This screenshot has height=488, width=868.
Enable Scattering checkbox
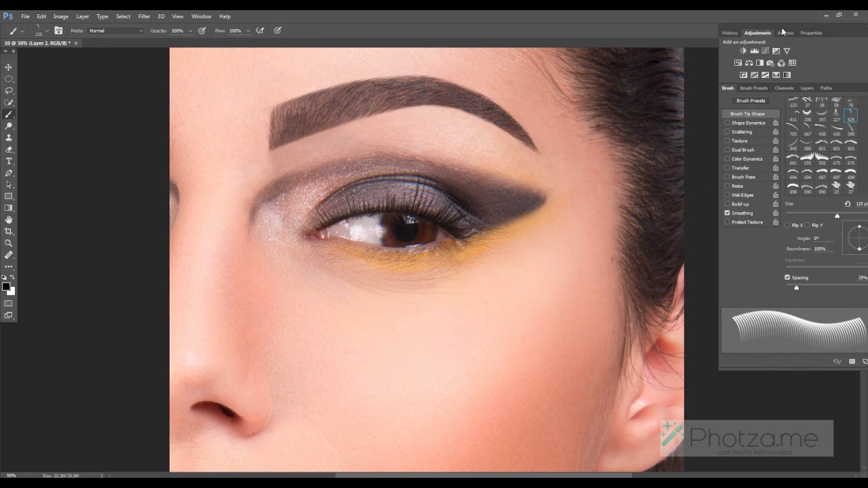pyautogui.click(x=728, y=131)
